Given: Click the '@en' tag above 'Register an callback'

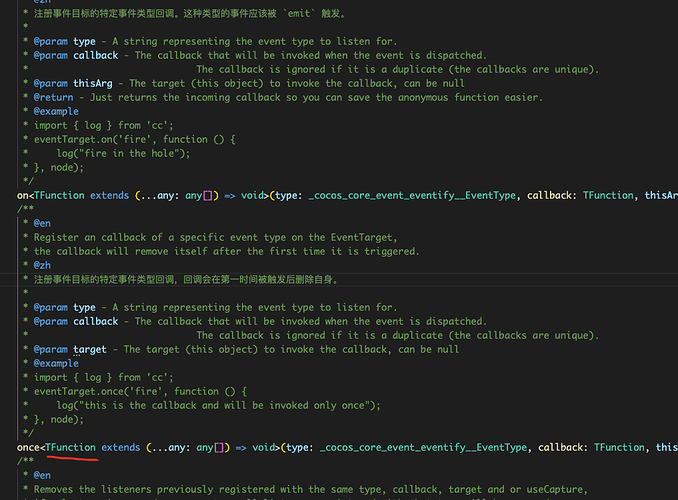Looking at the screenshot, I should (x=42, y=224).
